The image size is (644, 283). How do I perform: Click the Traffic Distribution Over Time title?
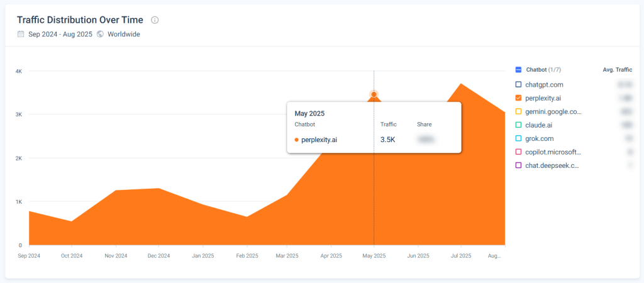pyautogui.click(x=80, y=20)
